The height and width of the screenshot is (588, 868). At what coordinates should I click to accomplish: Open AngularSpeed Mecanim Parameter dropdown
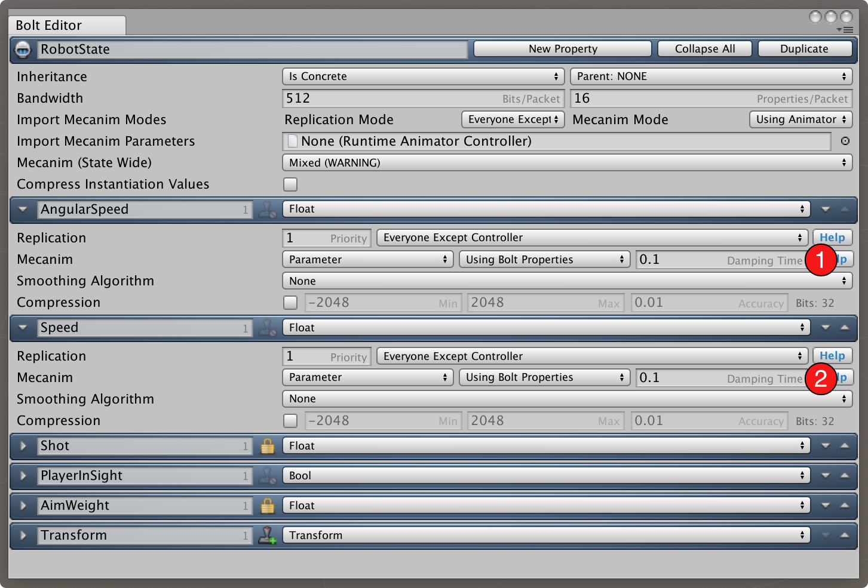click(x=367, y=259)
